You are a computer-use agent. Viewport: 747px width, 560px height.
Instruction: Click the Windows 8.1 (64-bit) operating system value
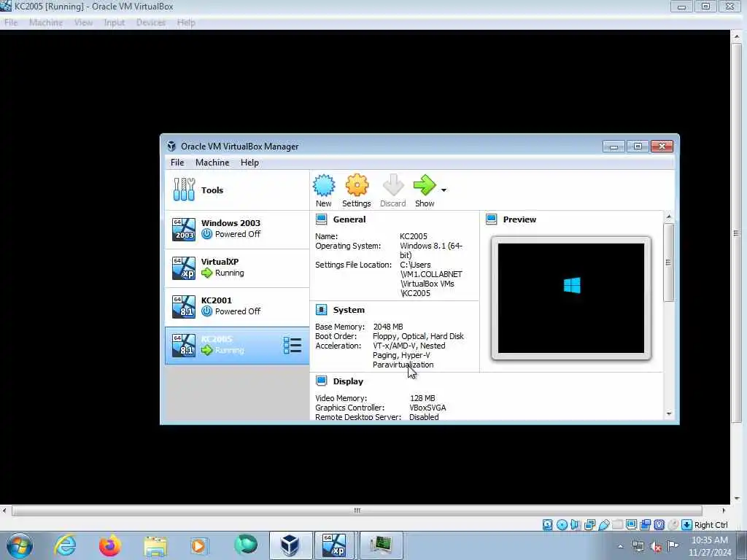430,251
